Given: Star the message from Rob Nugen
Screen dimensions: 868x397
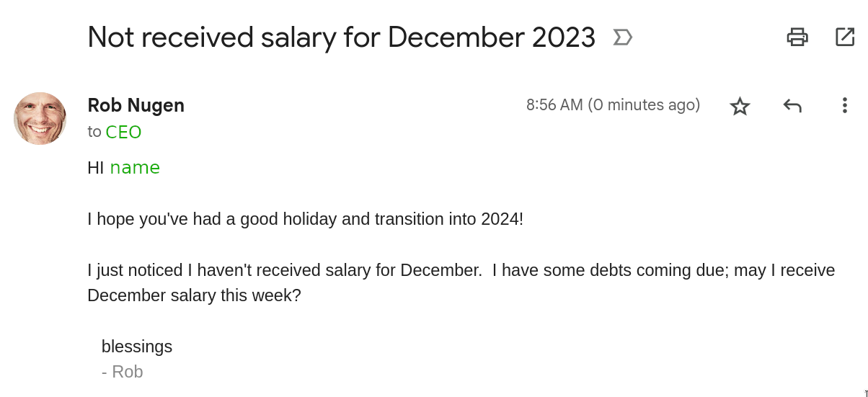Looking at the screenshot, I should click(x=740, y=107).
